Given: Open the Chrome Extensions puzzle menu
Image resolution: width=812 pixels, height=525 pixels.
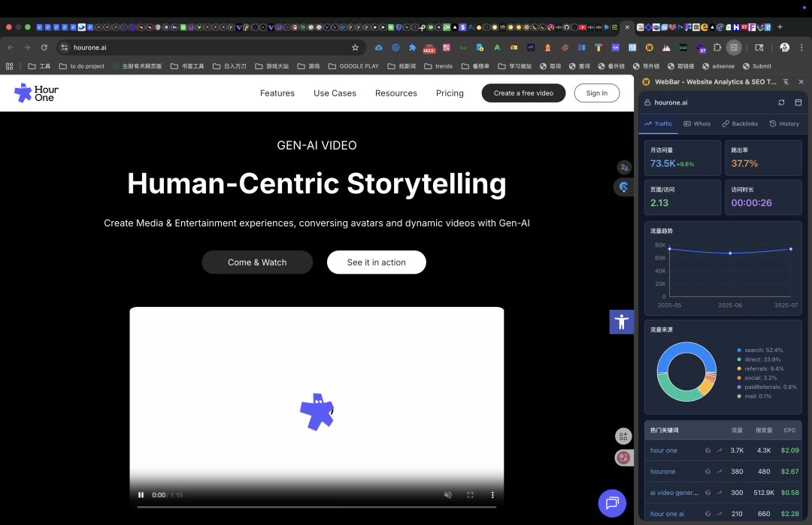Looking at the screenshot, I should coord(717,47).
